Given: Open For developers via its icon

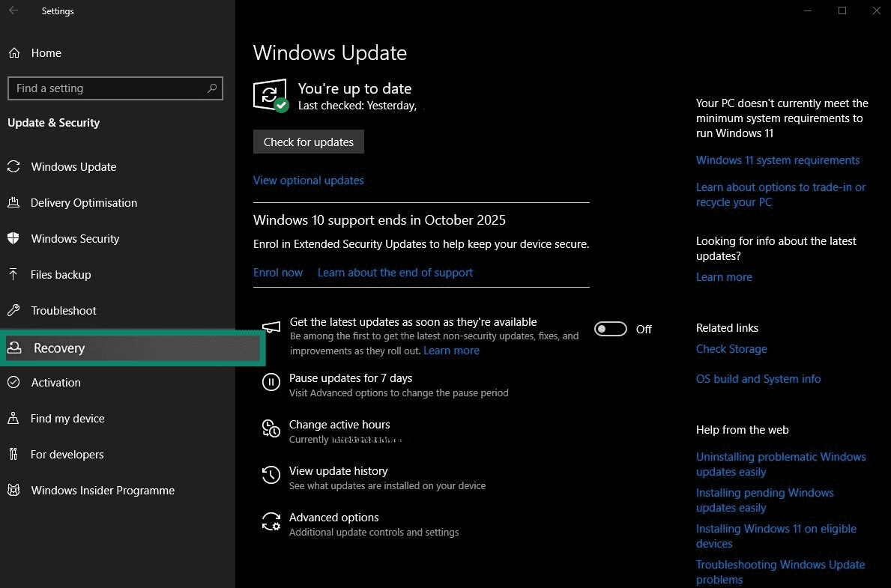Looking at the screenshot, I should (x=14, y=454).
